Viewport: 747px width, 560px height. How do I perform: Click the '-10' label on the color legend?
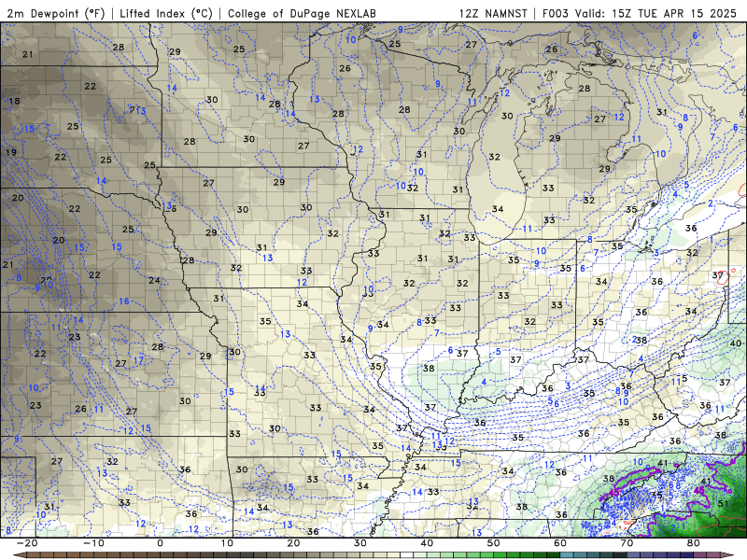click(x=93, y=543)
